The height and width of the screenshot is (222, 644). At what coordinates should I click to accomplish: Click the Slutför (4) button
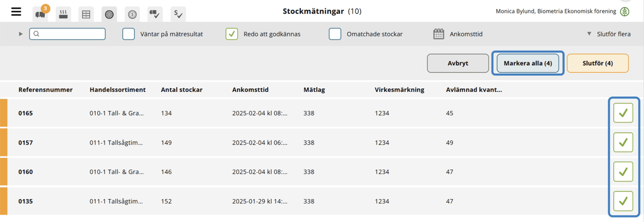[x=598, y=63]
